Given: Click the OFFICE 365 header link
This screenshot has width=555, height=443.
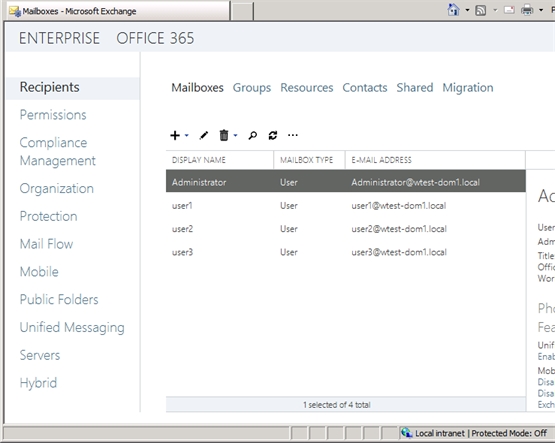Looking at the screenshot, I should pyautogui.click(x=155, y=38).
